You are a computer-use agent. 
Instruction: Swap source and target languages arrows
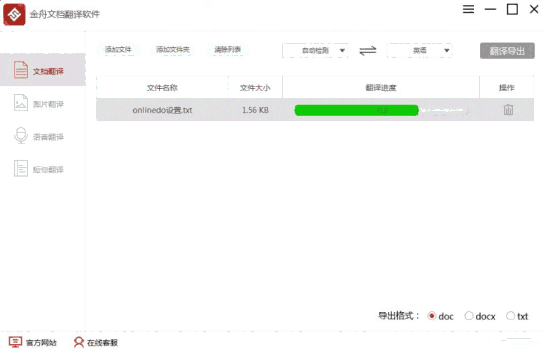[368, 51]
